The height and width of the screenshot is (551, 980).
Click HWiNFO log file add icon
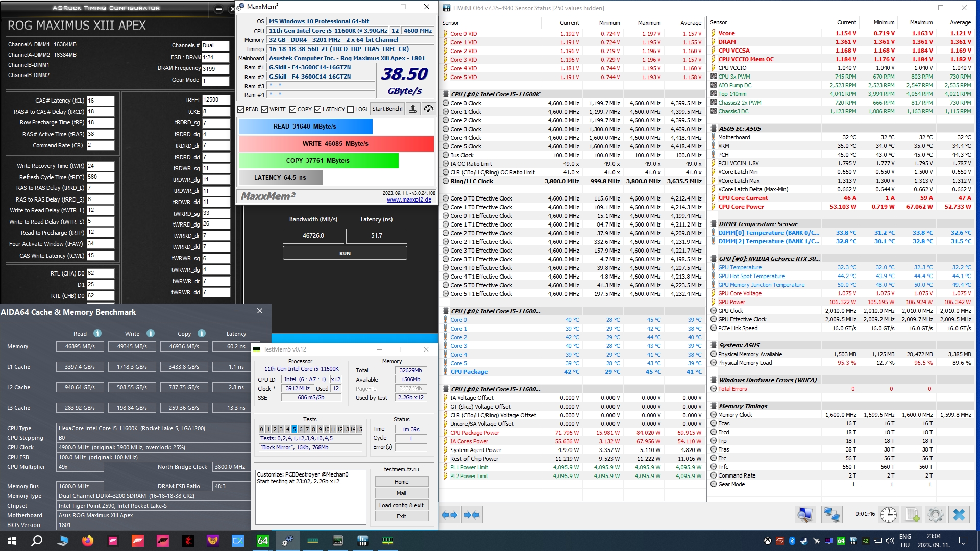coord(912,514)
